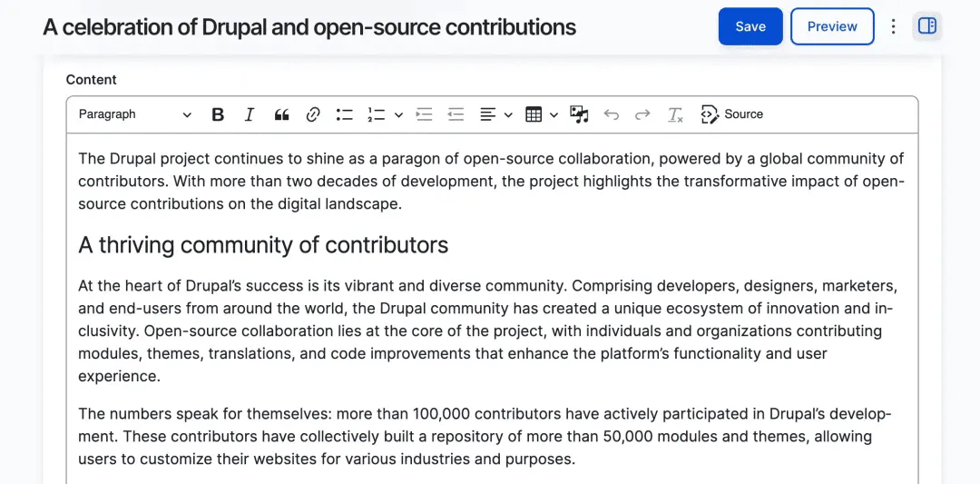Insert a link using the link icon
Viewport: 980px width, 484px height.
(313, 114)
